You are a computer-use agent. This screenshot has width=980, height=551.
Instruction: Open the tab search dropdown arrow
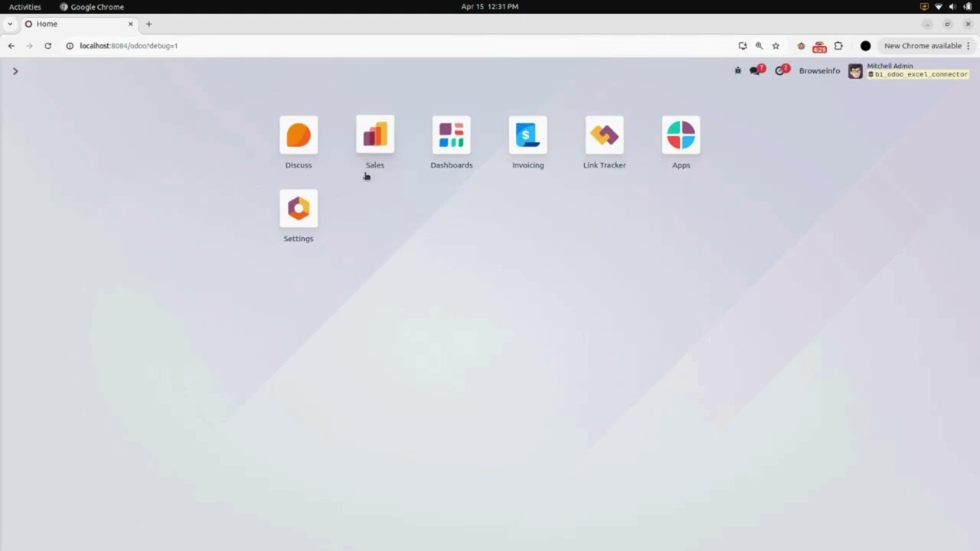tap(10, 24)
